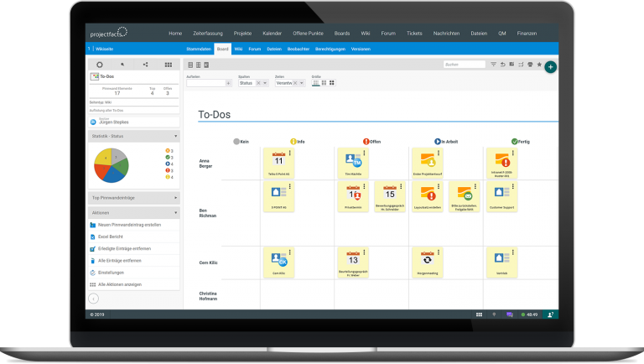Open the Zeiterfassung menu
This screenshot has width=644, height=364.
206,33
